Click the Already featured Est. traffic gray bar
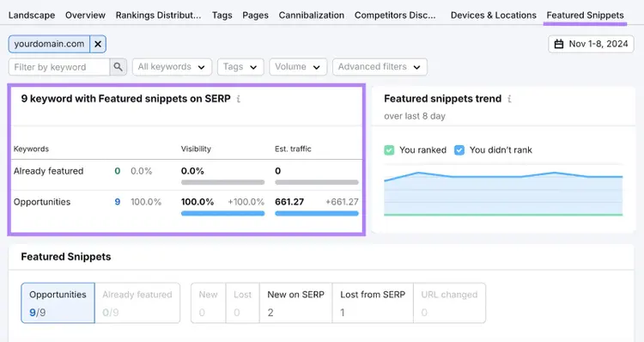 point(317,182)
